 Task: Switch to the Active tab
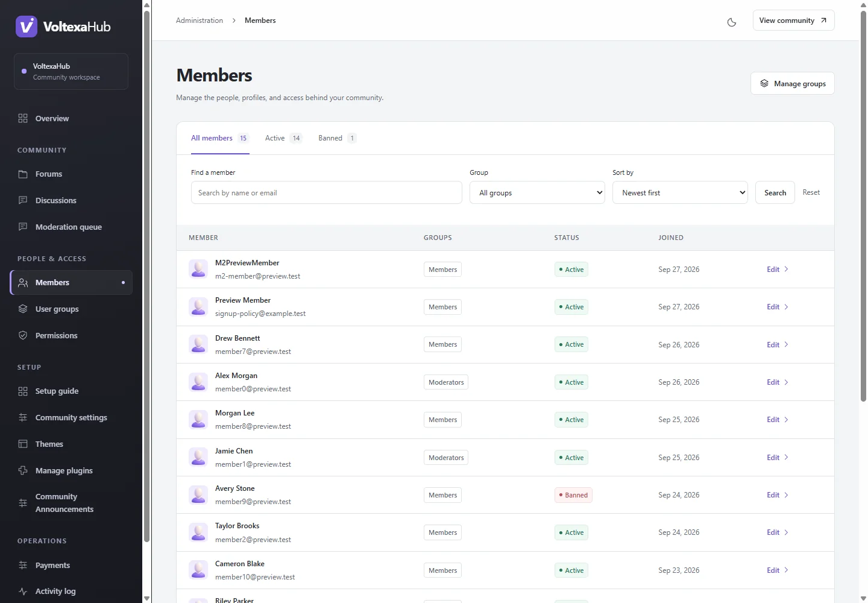[283, 138]
